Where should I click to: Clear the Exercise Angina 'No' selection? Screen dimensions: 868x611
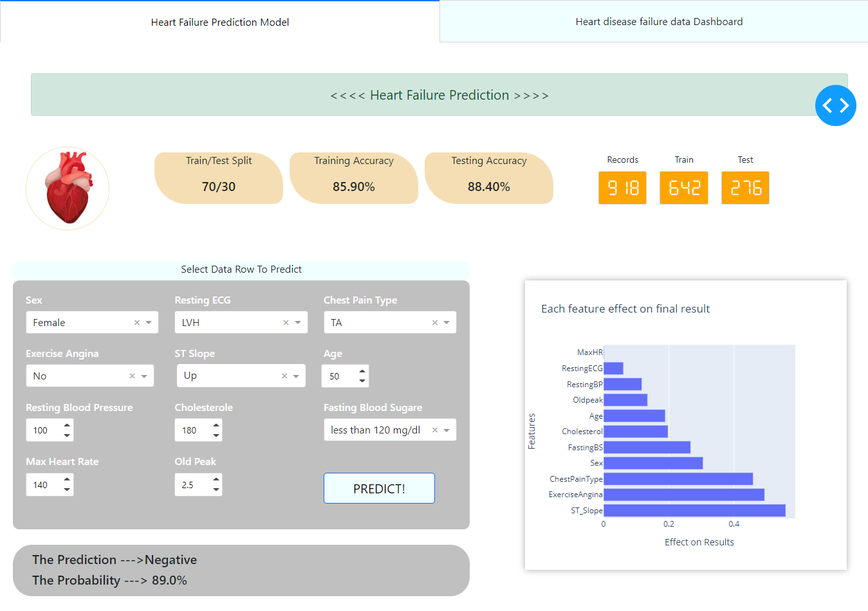tap(132, 376)
